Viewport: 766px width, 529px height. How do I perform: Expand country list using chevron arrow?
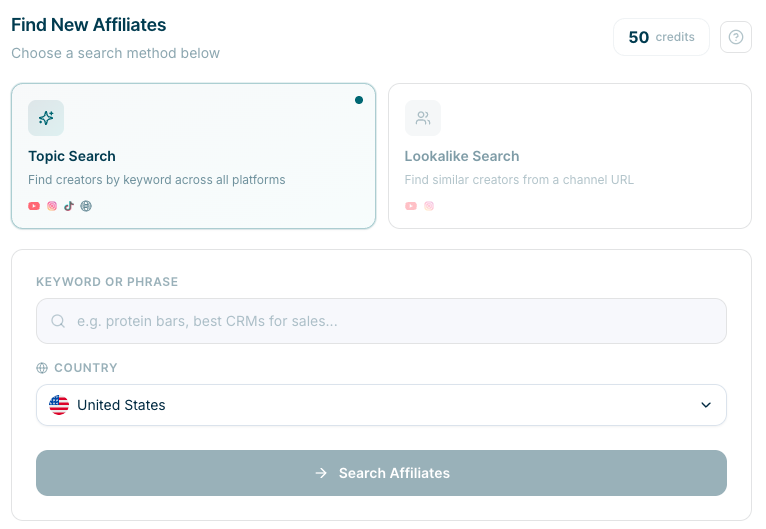[706, 405]
